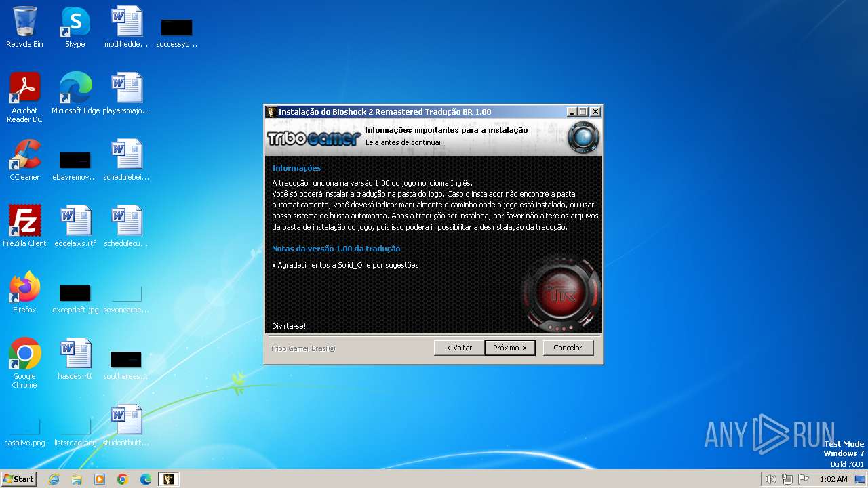Click the Tribo Gamer Brasil® footer label
The height and width of the screenshot is (488, 868).
click(302, 348)
